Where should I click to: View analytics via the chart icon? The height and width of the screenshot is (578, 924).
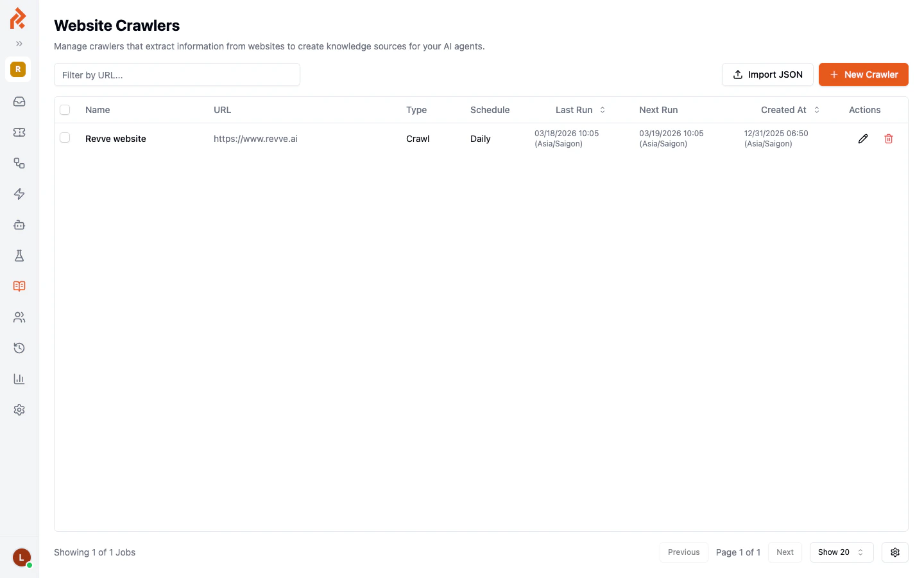pos(19,379)
